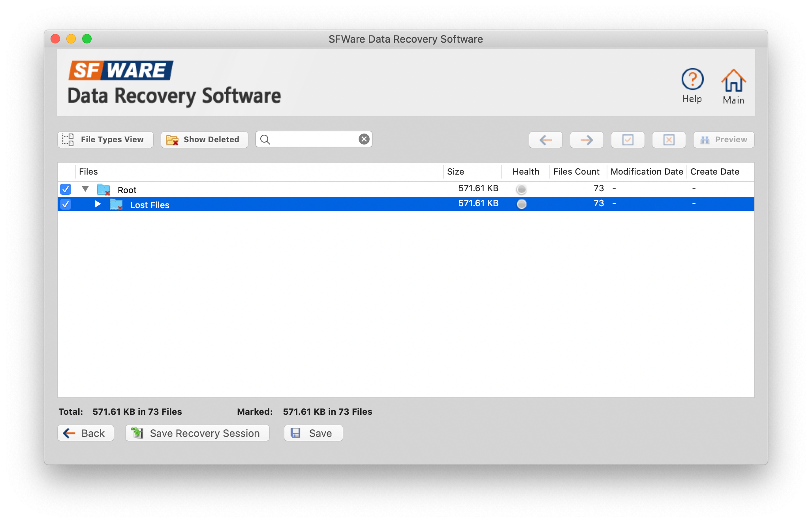Uncheck the Root folder checkbox

[66, 189]
